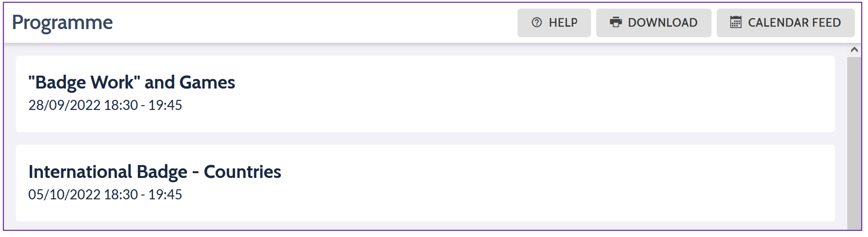Click the question mark help icon
Viewport: 868px width, 237px height.
click(536, 23)
